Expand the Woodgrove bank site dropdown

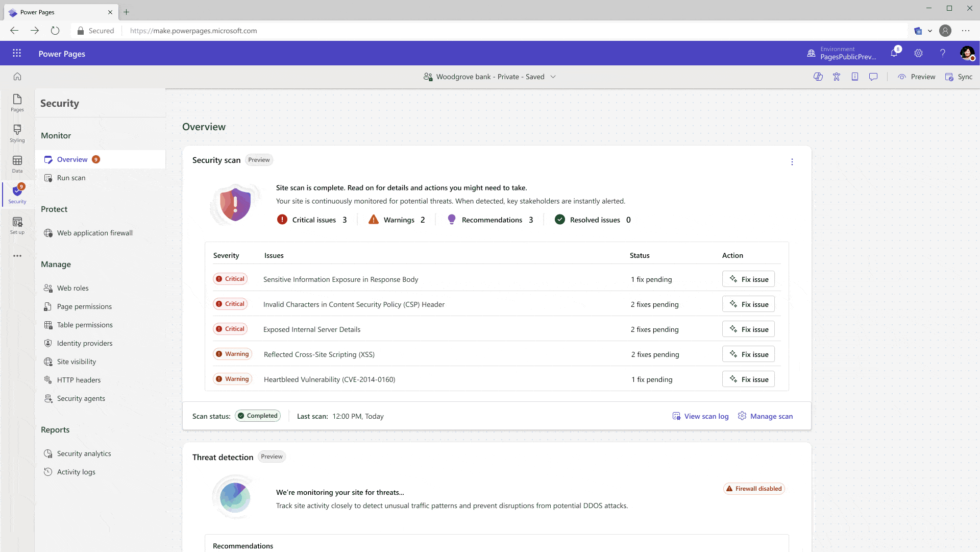pyautogui.click(x=554, y=77)
